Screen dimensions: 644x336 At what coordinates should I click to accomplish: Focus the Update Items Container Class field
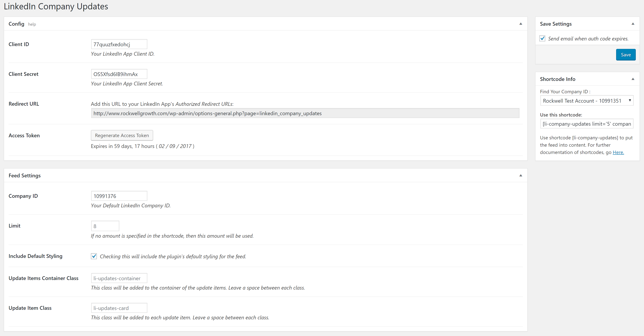coord(119,278)
